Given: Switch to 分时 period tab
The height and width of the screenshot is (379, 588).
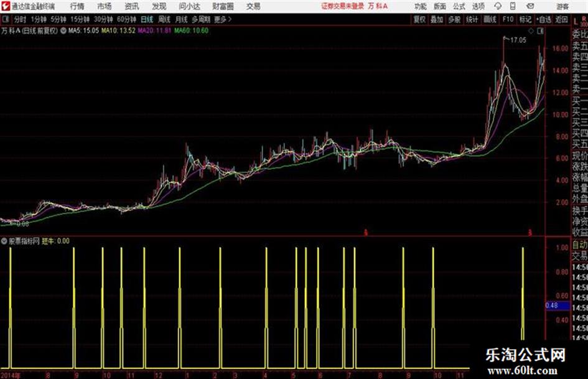Looking at the screenshot, I should (x=21, y=19).
